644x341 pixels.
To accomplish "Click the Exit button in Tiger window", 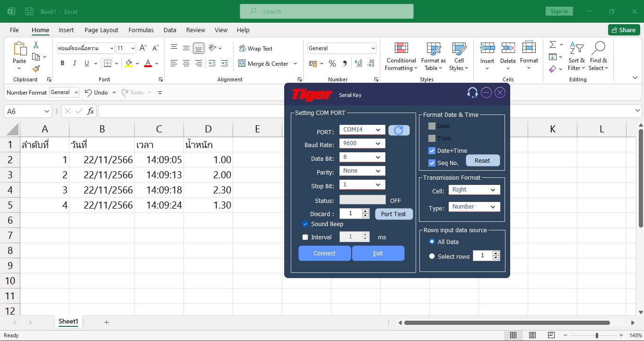I will click(x=378, y=254).
